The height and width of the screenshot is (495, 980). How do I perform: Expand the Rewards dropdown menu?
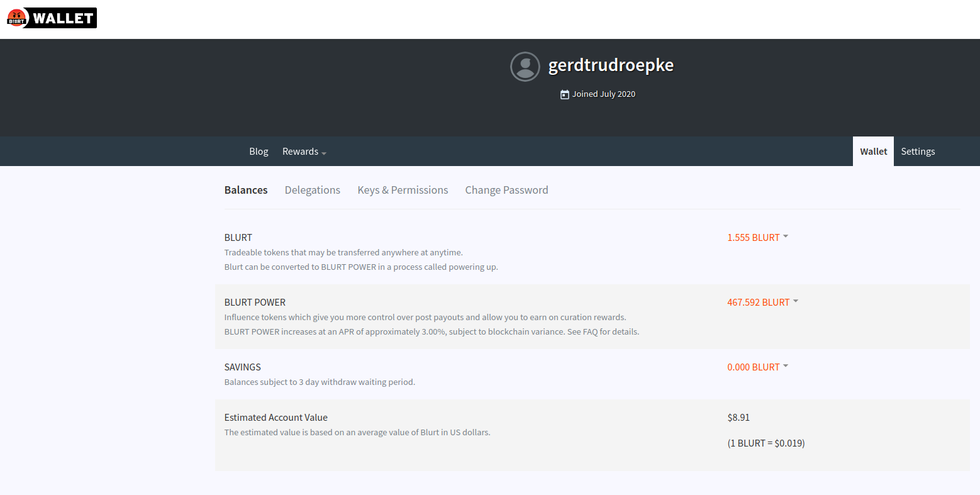304,152
